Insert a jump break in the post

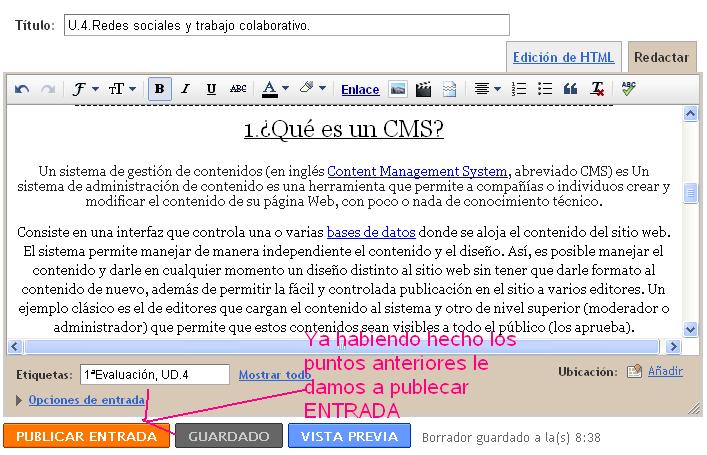449,89
